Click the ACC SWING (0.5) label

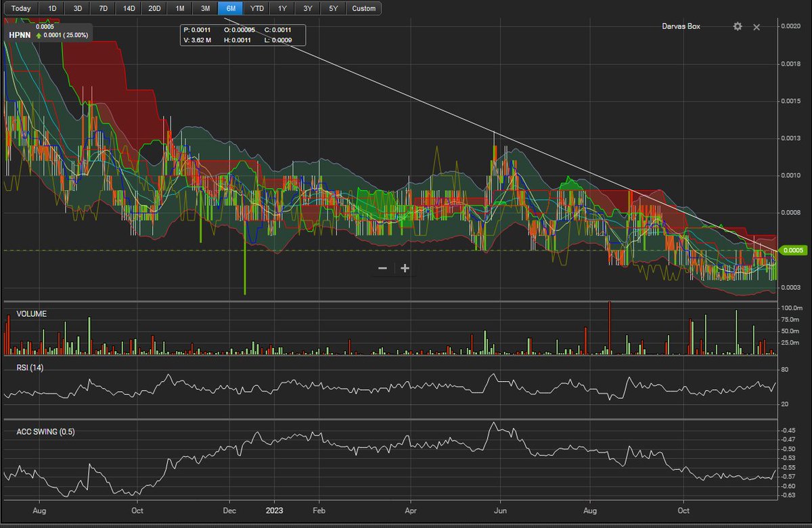[44, 432]
